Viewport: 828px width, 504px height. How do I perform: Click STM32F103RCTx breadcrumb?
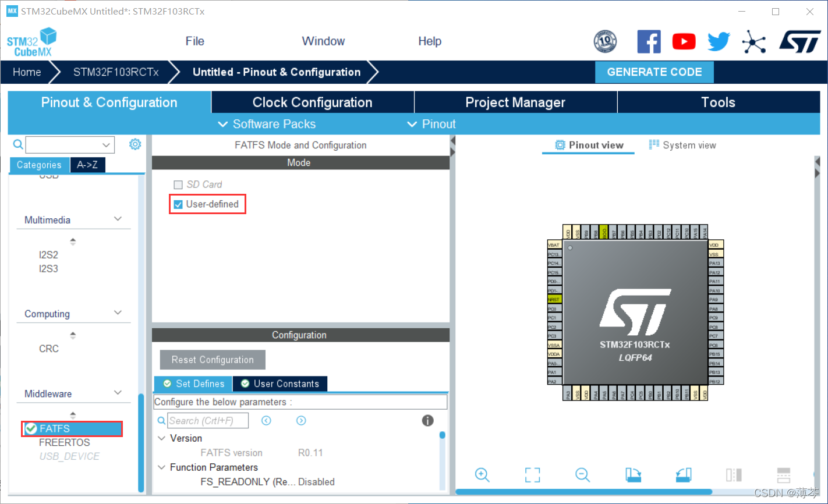click(x=116, y=72)
